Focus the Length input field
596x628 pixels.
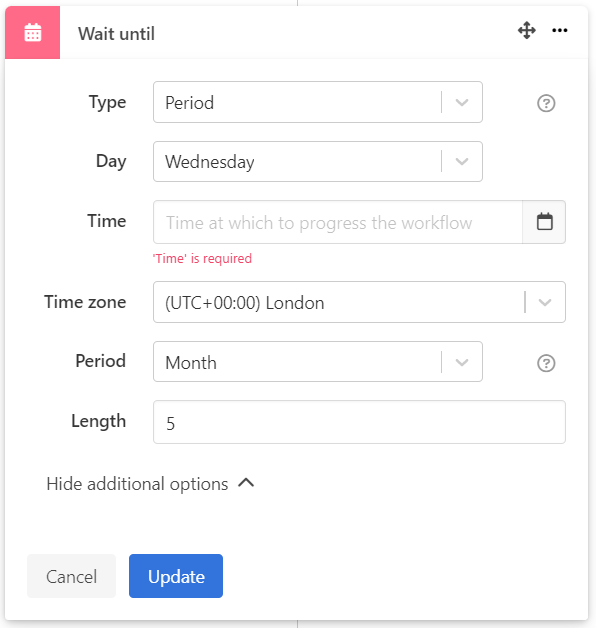[x=359, y=422]
